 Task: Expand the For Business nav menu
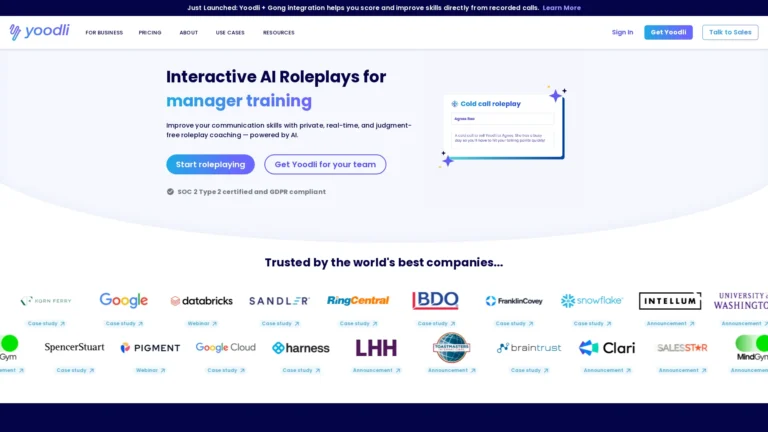[104, 33]
